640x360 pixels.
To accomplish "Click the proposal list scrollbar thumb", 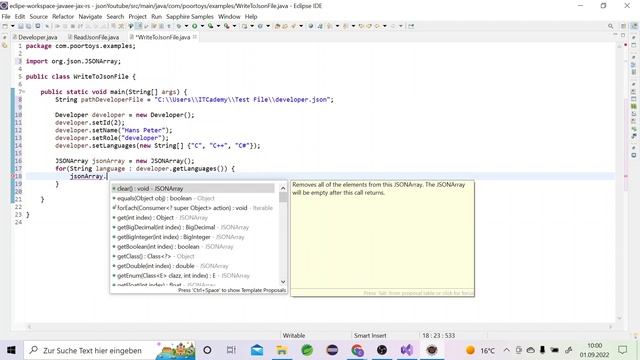I will click(283, 198).
